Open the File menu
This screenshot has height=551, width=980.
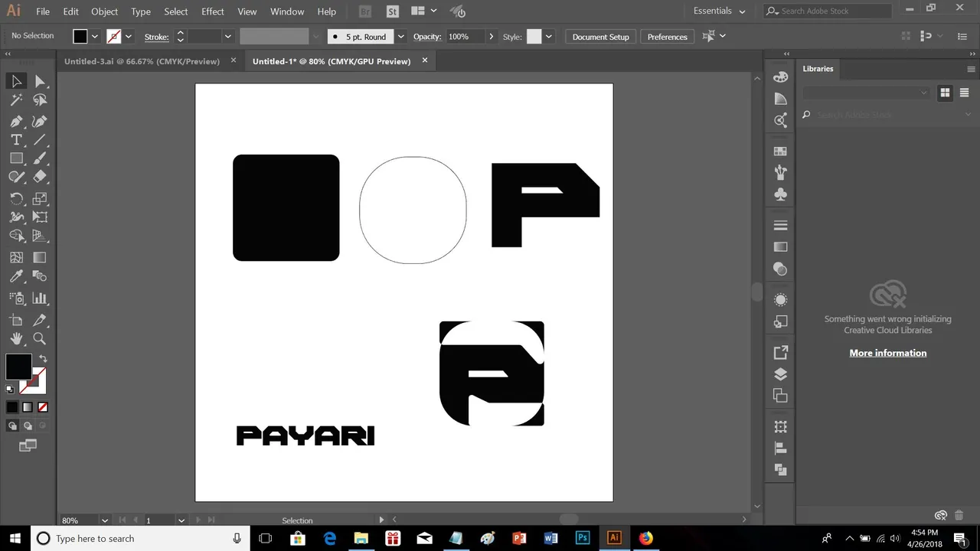pos(43,11)
